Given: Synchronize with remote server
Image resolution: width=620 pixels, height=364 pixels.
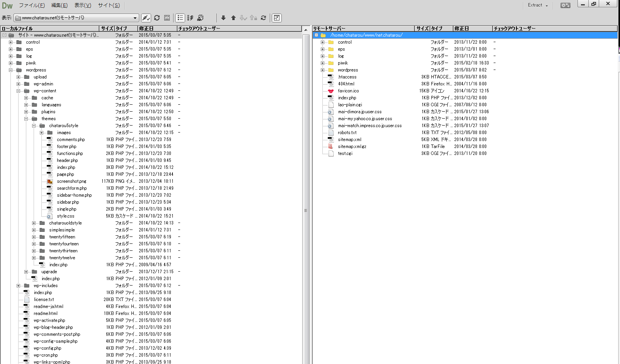Looking at the screenshot, I should [x=264, y=18].
